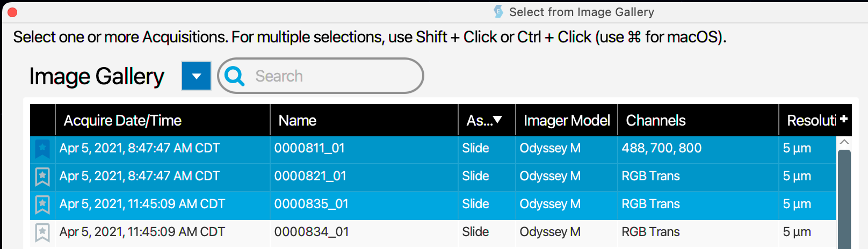
Task: Click the magnifier search icon
Action: pyautogui.click(x=235, y=76)
